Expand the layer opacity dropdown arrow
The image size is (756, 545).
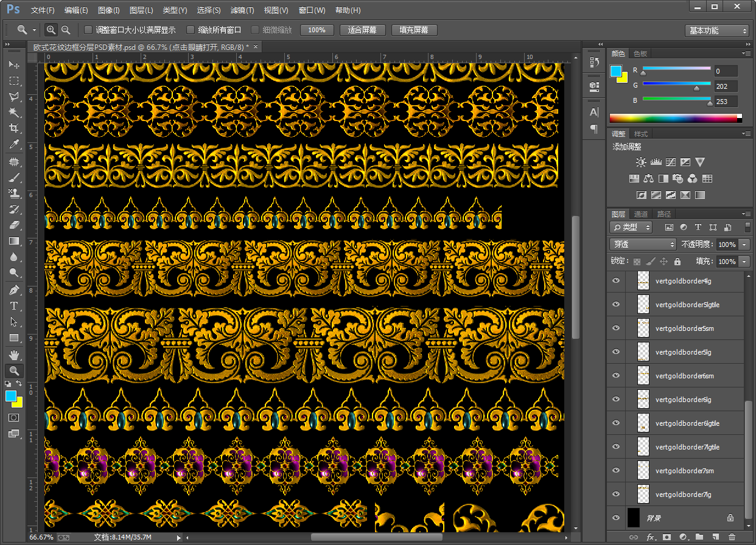744,245
